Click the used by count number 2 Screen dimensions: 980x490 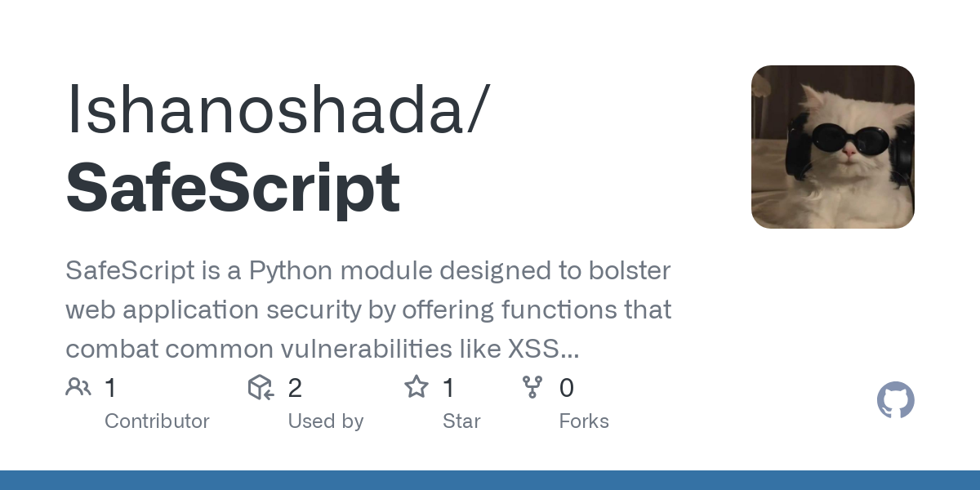295,388
